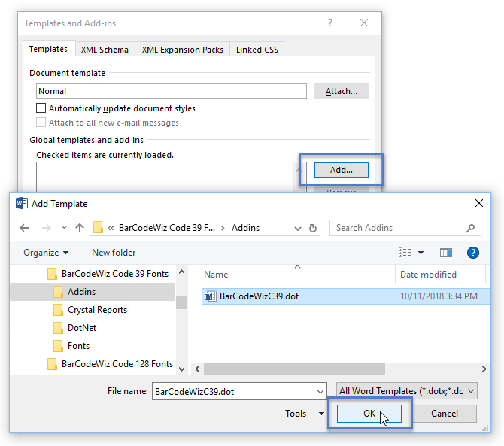Toggle Attach to all new e-mail messages
504x446 pixels.
click(41, 123)
